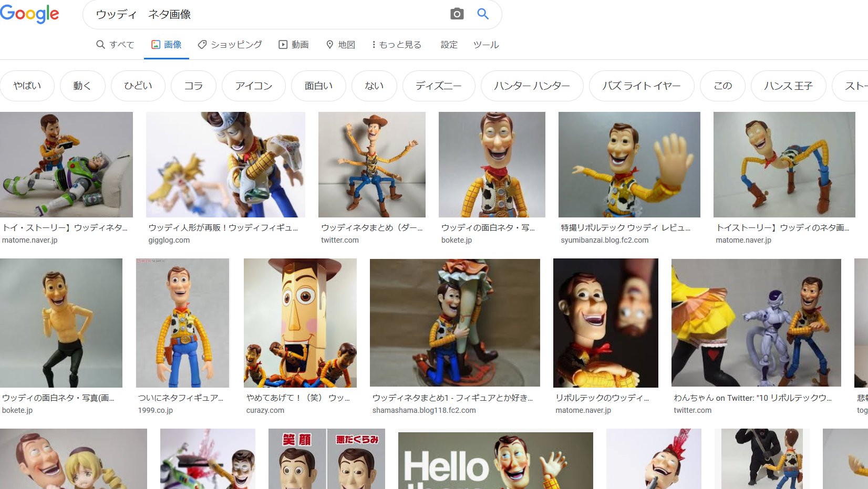868x489 pixels.
Task: Click the syumibanzai.blog.fc2.com source text
Action: (x=605, y=240)
